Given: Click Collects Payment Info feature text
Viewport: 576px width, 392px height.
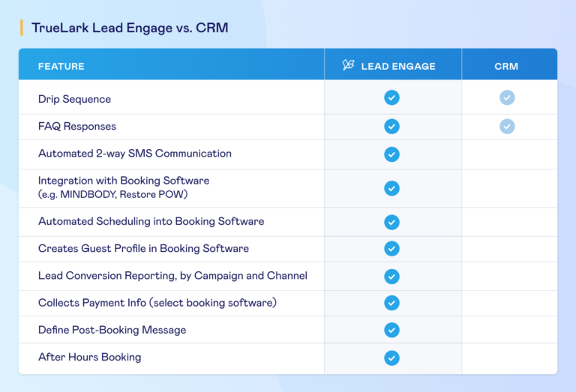Looking at the screenshot, I should tap(157, 303).
